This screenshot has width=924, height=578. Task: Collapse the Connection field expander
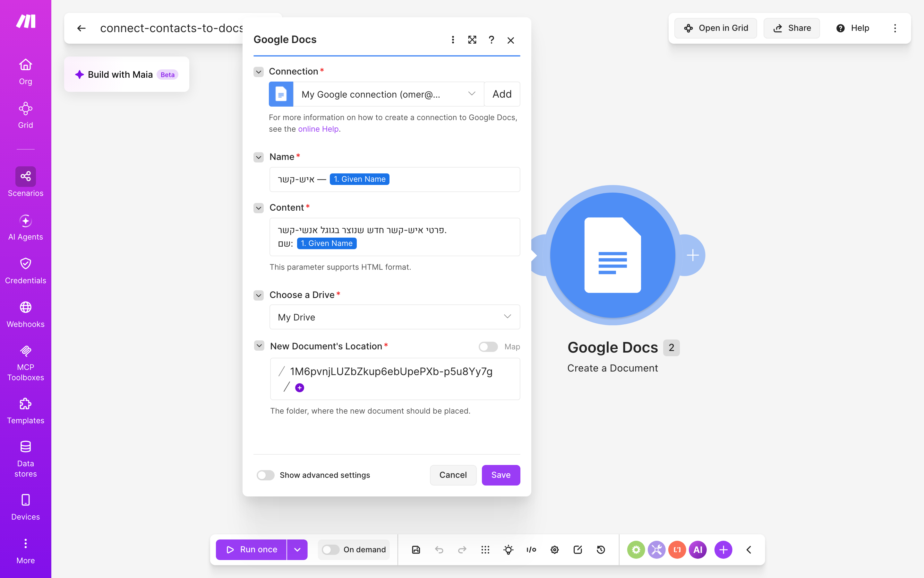pos(259,72)
